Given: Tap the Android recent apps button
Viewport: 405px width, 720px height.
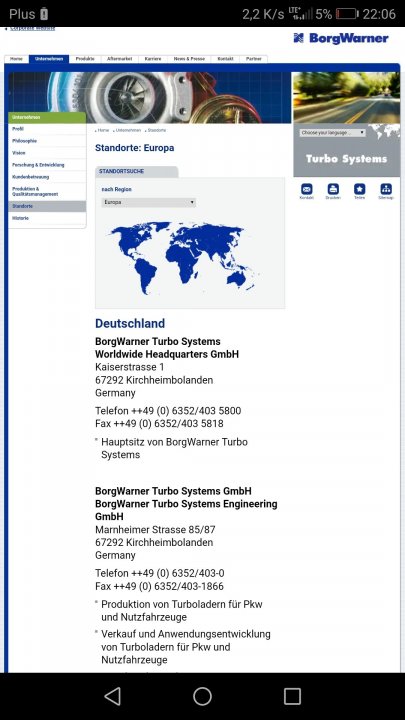Looking at the screenshot, I should [x=292, y=696].
